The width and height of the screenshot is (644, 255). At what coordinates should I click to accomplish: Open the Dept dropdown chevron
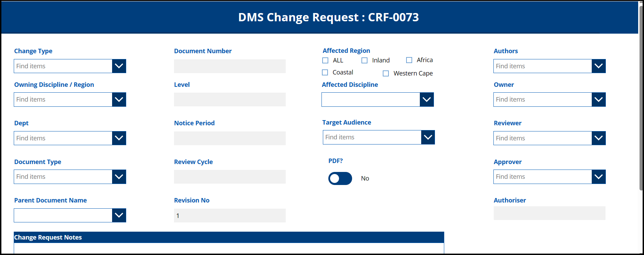(x=119, y=138)
